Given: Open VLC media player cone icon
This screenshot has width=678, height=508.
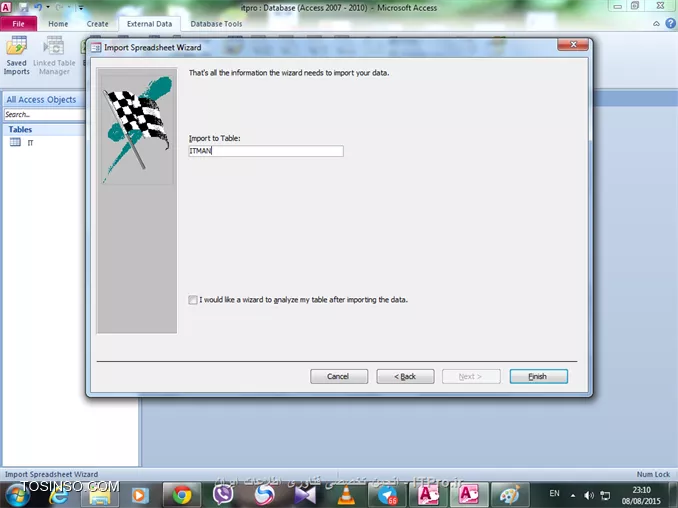Looking at the screenshot, I should pyautogui.click(x=346, y=495).
